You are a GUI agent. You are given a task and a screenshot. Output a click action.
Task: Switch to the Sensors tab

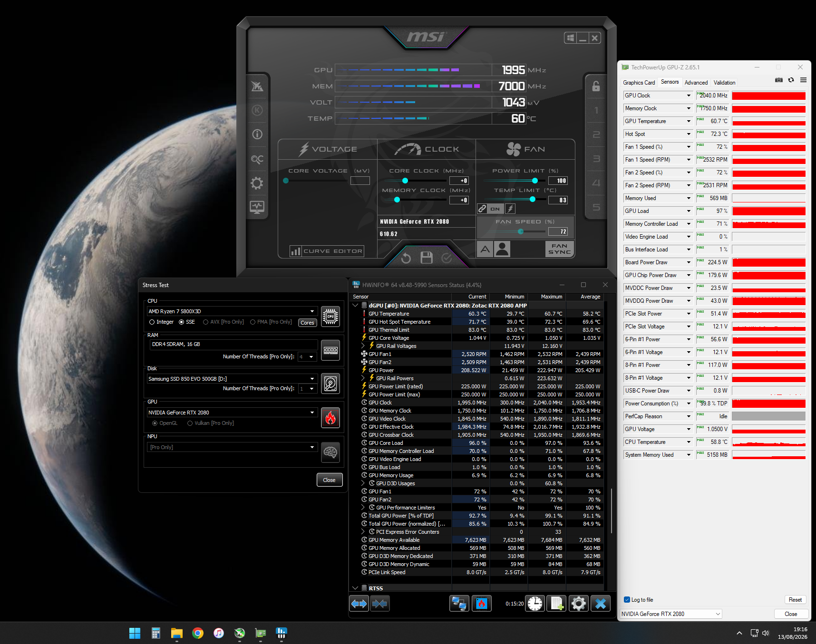[670, 82]
